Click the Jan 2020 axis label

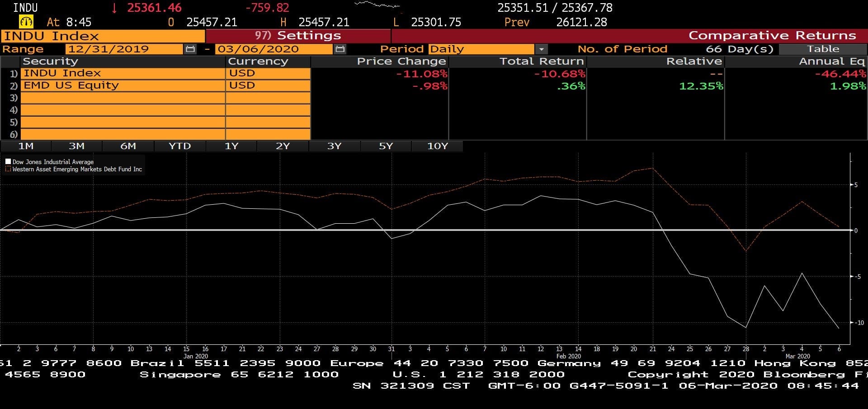pos(195,356)
